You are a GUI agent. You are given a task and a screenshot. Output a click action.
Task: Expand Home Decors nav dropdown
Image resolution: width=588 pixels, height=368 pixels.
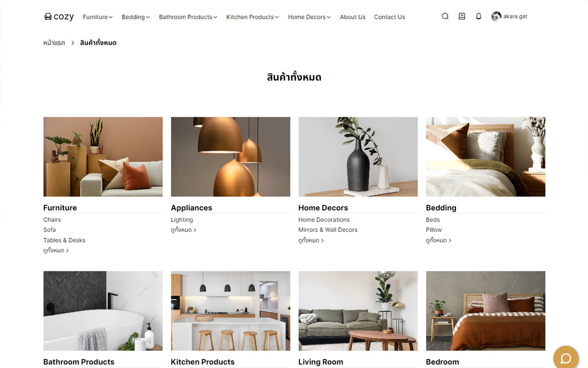point(309,17)
